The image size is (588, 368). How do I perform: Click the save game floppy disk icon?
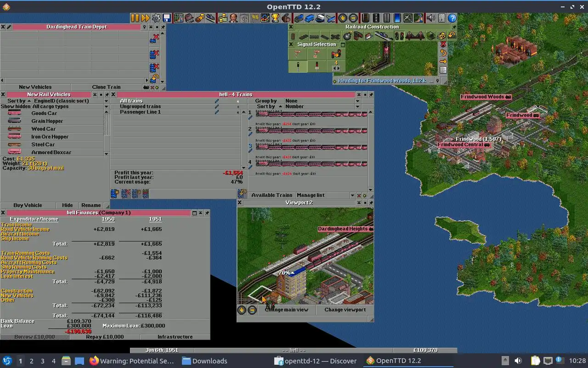click(x=167, y=18)
